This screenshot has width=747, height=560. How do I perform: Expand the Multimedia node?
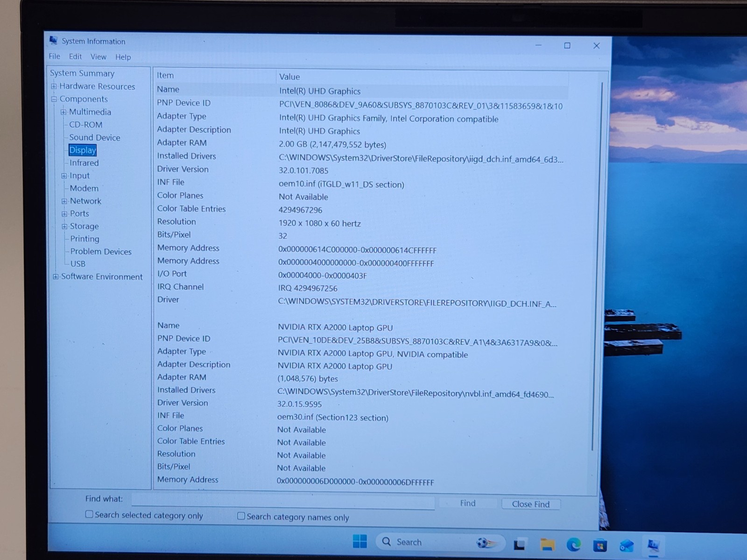tap(63, 112)
